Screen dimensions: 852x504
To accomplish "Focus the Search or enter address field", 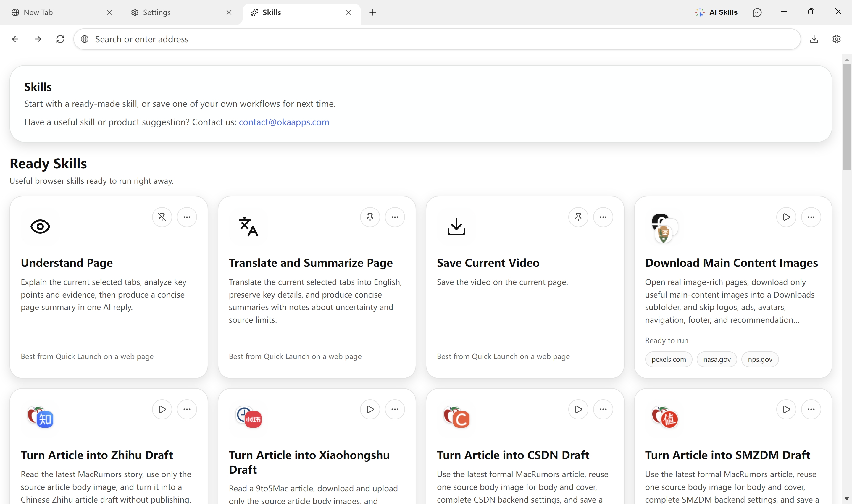I will tap(437, 39).
